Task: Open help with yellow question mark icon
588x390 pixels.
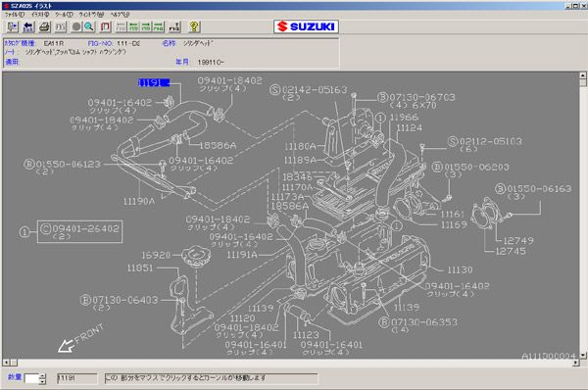Action: 194,26
